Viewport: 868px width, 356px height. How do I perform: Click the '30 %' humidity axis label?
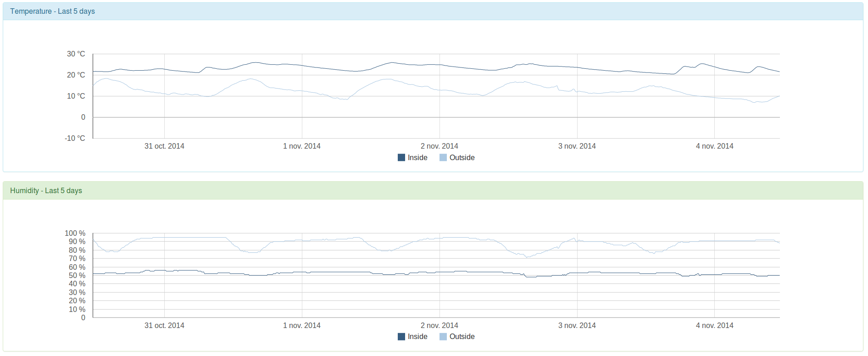77,292
